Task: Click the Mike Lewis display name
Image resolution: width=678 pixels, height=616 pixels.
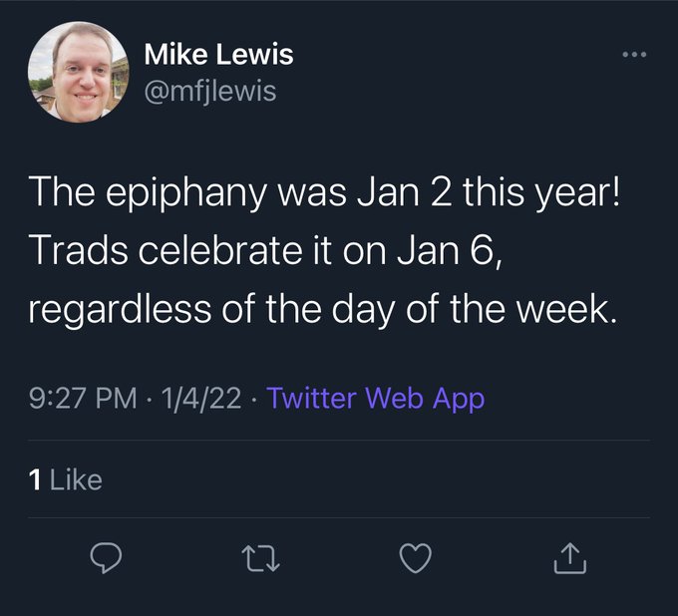Action: [218, 54]
